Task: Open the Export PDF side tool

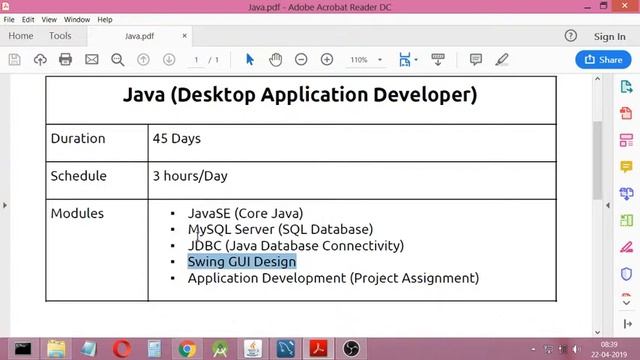Action: [x=626, y=87]
